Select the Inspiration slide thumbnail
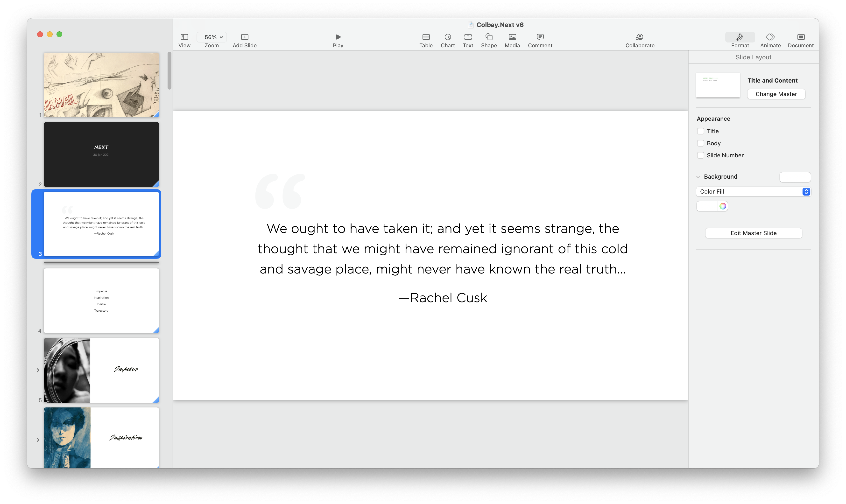This screenshot has width=846, height=504. 101,438
